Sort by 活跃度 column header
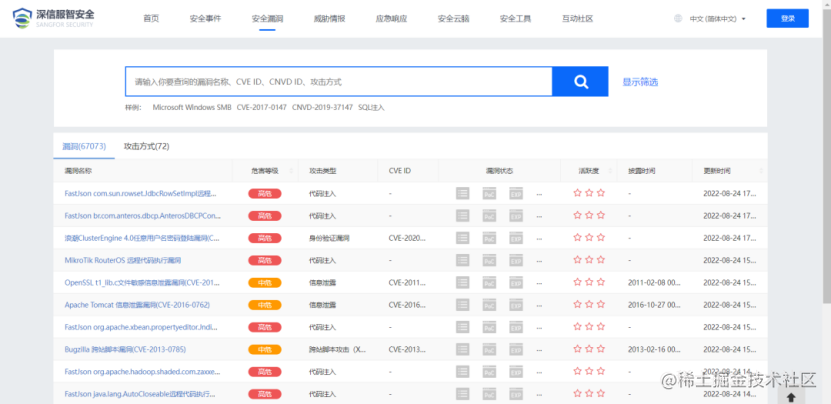The height and width of the screenshot is (404, 831). point(589,171)
